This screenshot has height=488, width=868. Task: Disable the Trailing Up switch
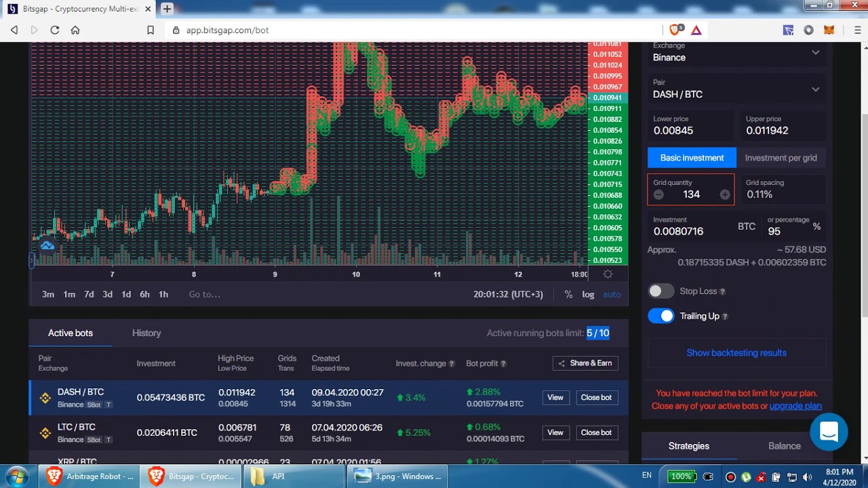[661, 316]
